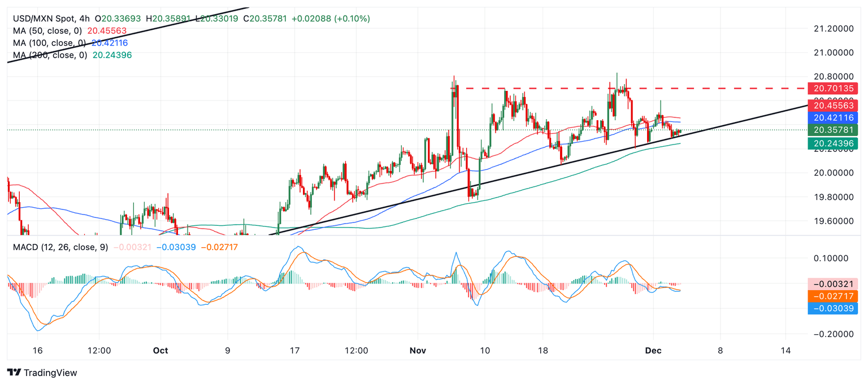Select the blue -0.03039 MACD value tag
The height and width of the screenshot is (385, 868).
[832, 308]
